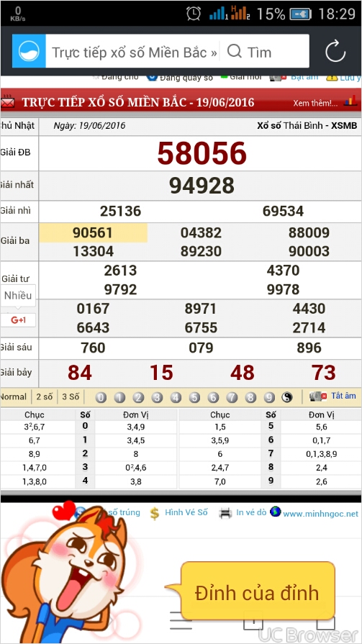Tap third prize number 88009

(309, 233)
